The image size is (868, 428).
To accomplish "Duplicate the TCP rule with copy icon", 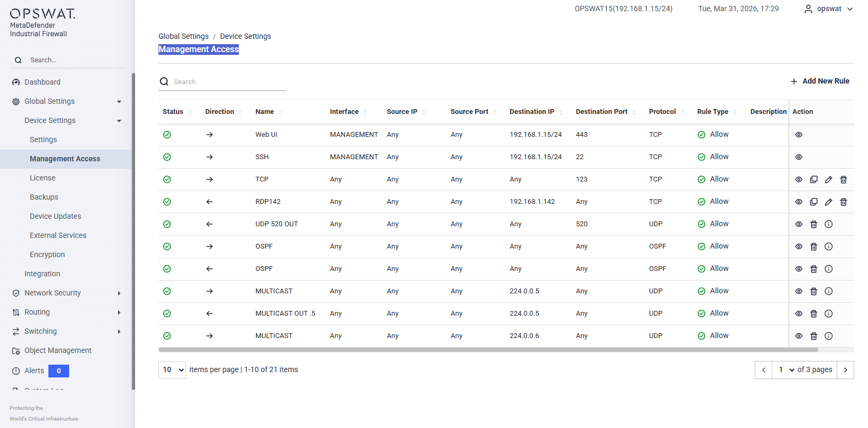I will coord(813,179).
